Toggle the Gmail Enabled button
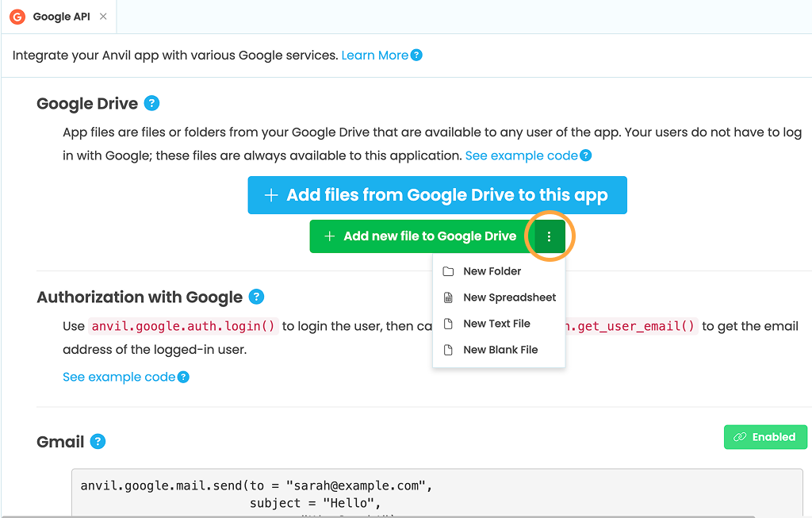Viewport: 812px width, 518px height. (764, 437)
